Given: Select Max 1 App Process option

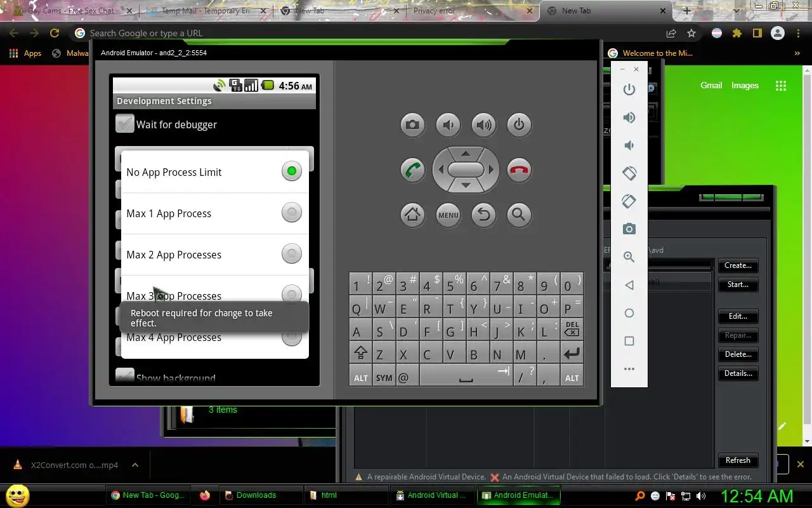Looking at the screenshot, I should click(x=215, y=213).
